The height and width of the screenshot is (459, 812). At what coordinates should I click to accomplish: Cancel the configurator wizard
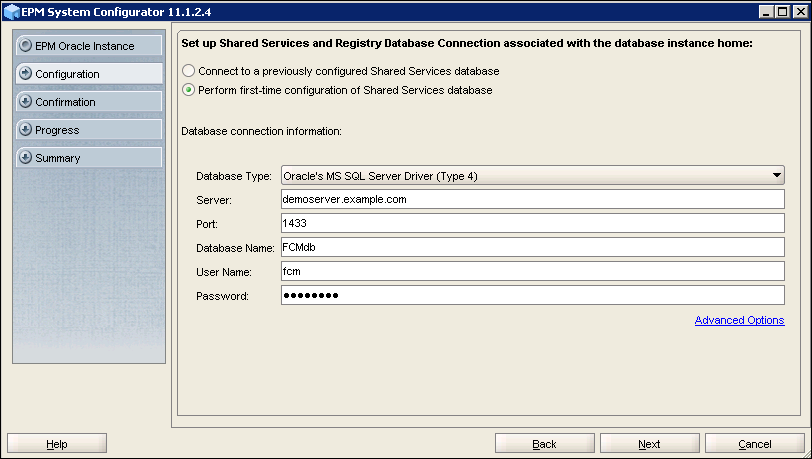754,443
